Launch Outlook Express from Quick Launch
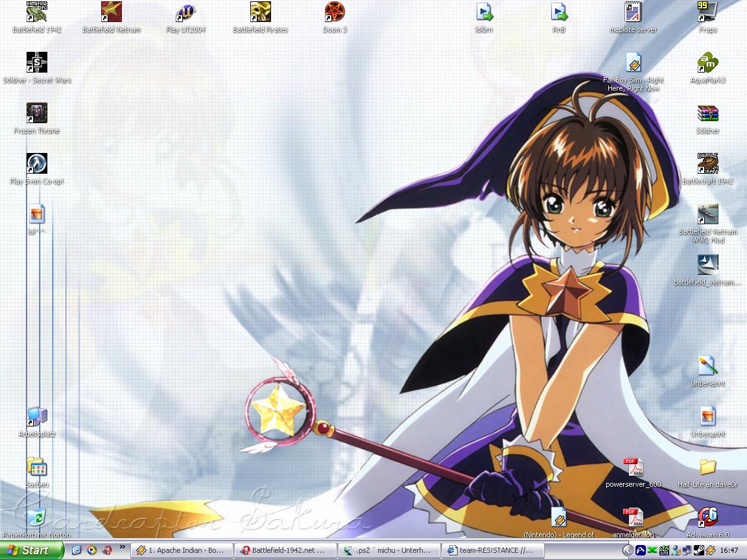Screen dimensions: 747x560 pyautogui.click(x=77, y=550)
